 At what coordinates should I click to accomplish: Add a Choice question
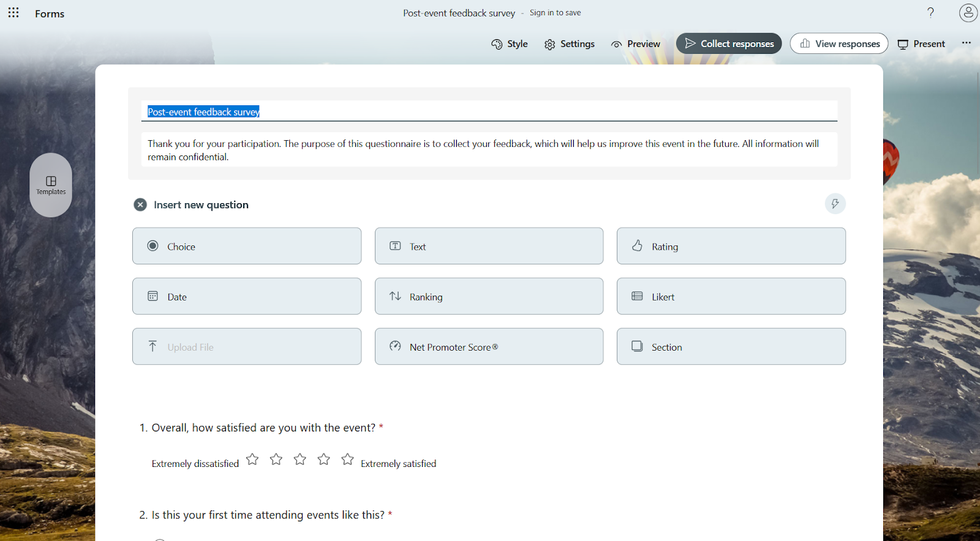246,246
